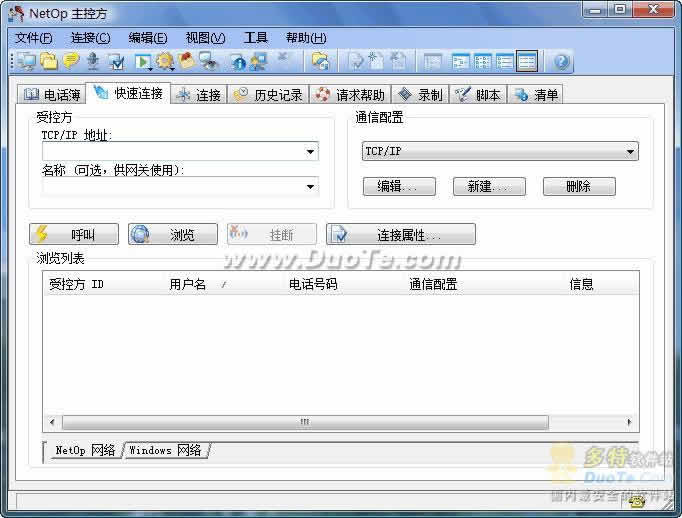
Task: Focus the TCP/IP 地址 input field
Action: point(180,152)
